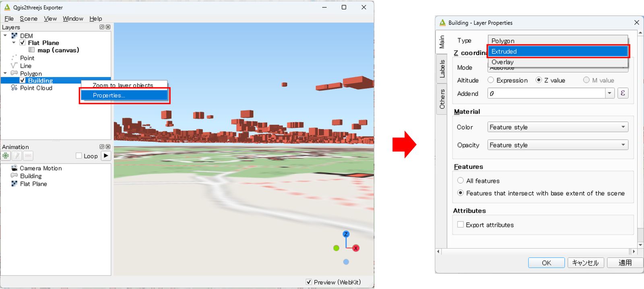
Task: Click the blue Z axis navigation ball
Action: (346, 234)
